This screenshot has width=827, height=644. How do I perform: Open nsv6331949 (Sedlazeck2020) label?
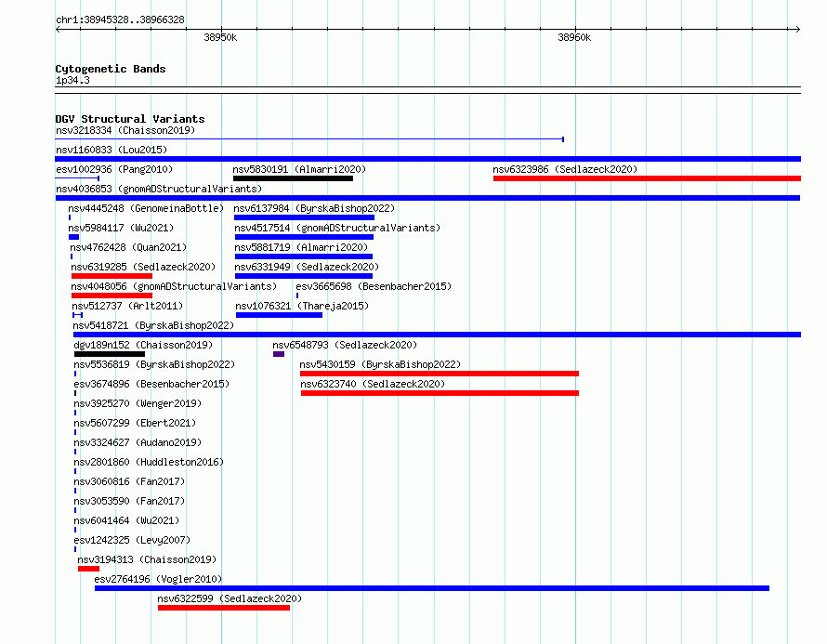point(307,267)
